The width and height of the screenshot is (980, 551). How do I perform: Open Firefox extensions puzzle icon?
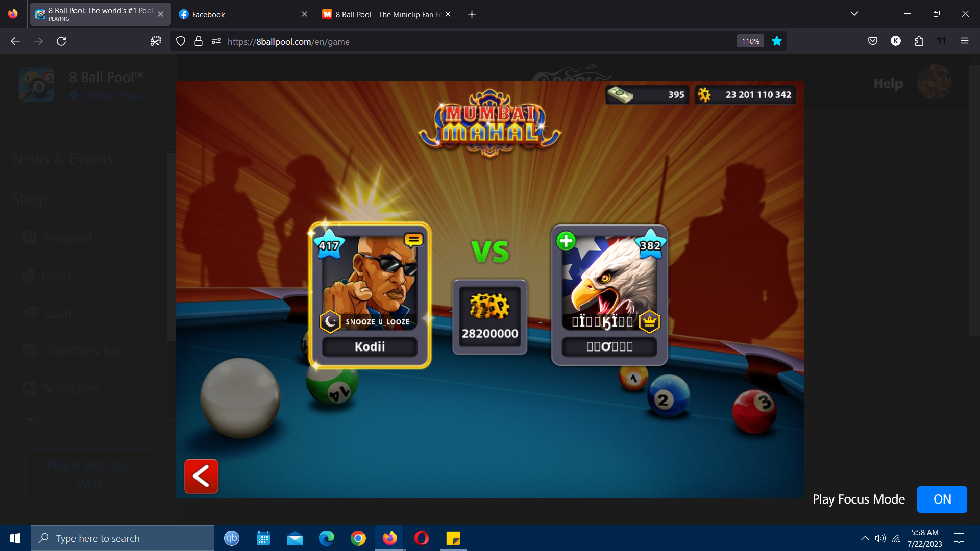[919, 41]
